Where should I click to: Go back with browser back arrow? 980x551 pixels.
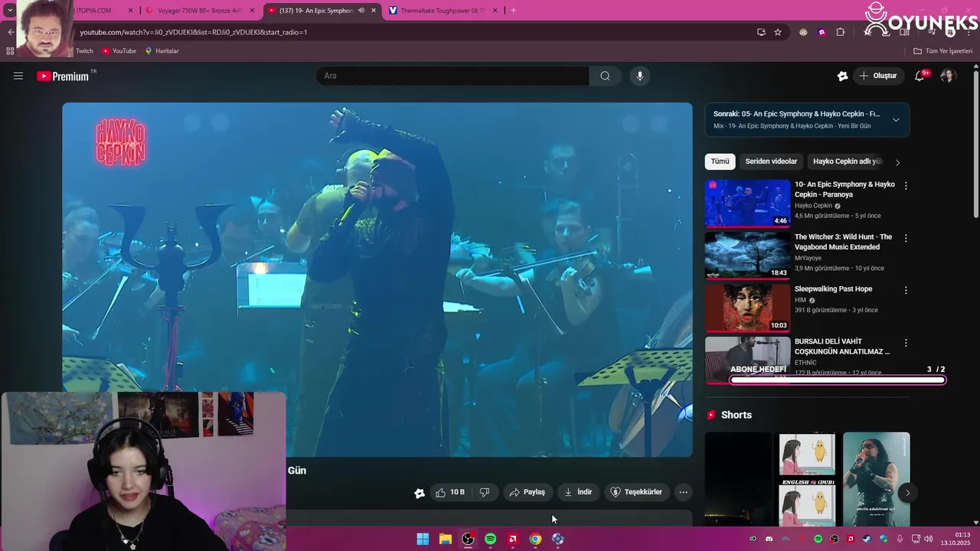[x=11, y=32]
